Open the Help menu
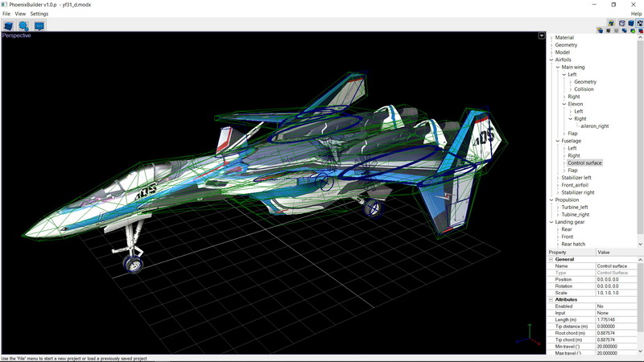This screenshot has width=644, height=362. [x=636, y=14]
